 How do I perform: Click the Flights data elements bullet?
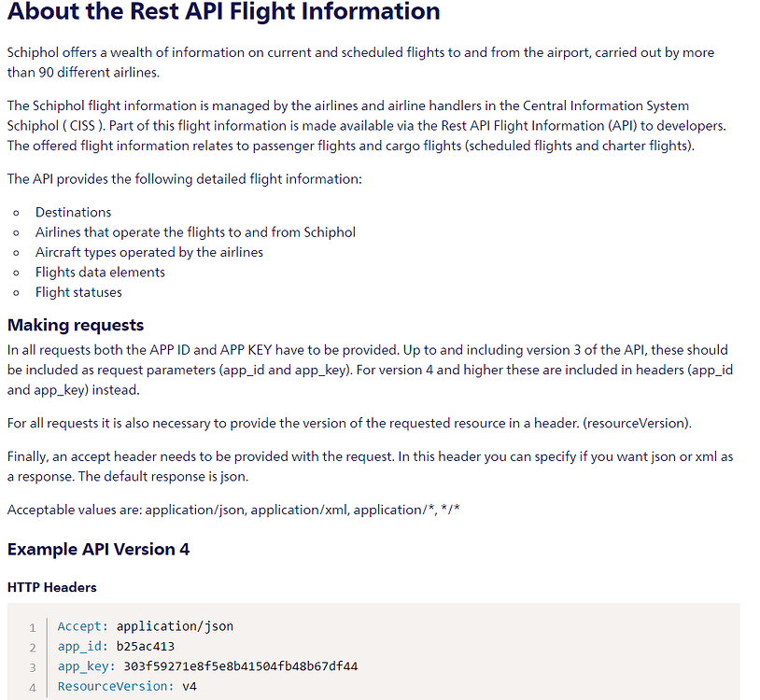pos(100,273)
